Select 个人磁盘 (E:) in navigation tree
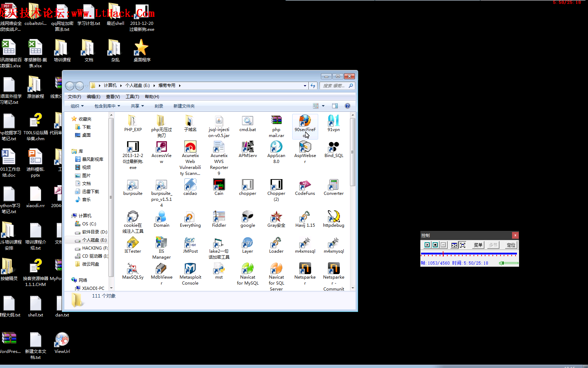Viewport: 588px width, 368px height. [91, 240]
